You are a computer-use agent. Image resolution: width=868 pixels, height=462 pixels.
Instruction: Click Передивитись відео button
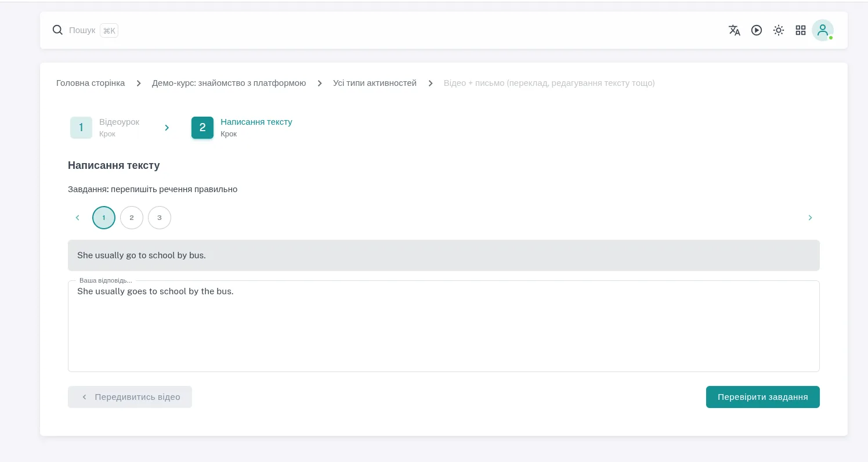tap(130, 397)
